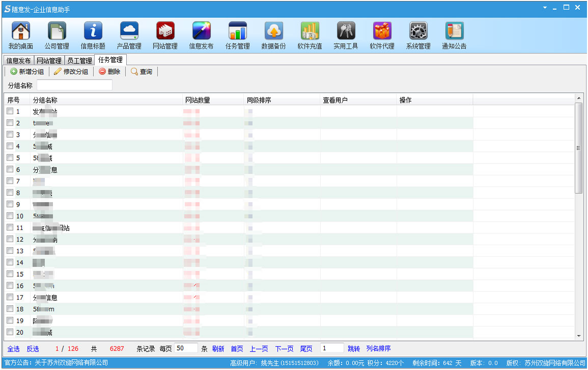Select the checkbox for row 17
Viewport: 588px width, 370px height.
[10, 297]
